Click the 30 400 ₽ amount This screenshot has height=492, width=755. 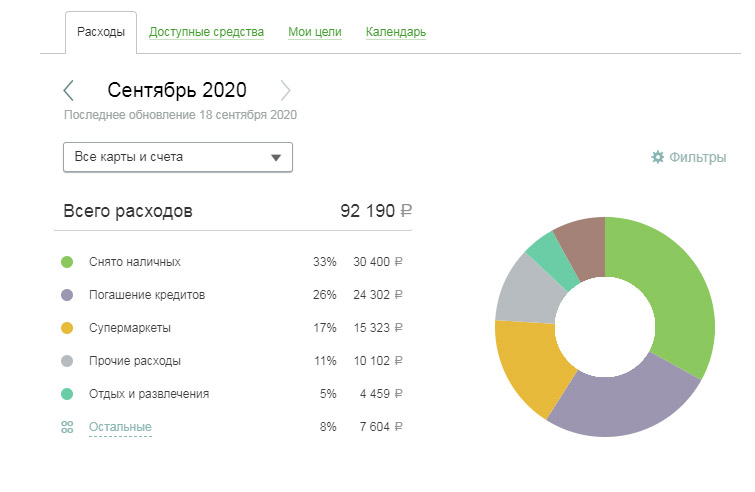378,262
